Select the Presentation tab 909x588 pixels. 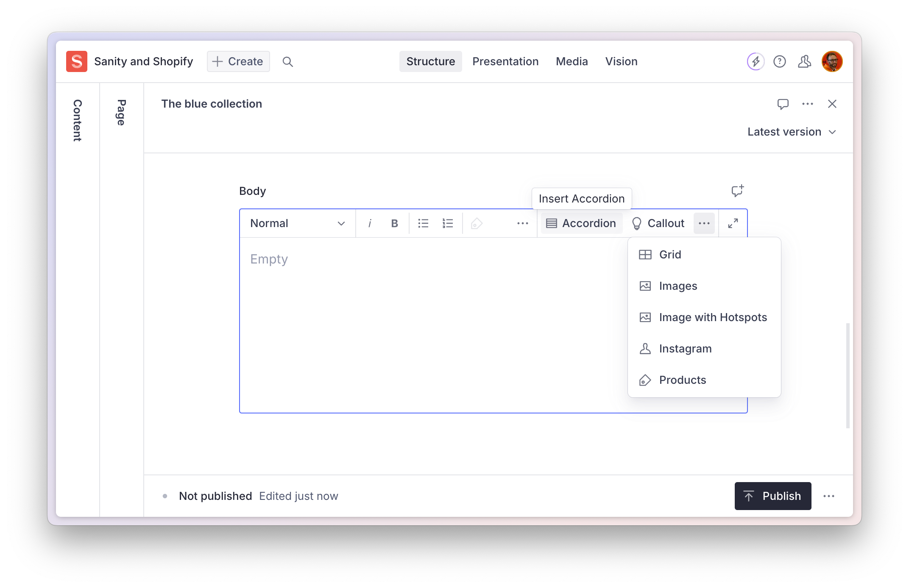coord(505,61)
